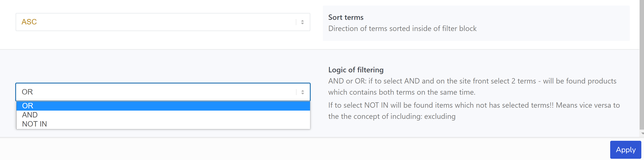Pick the NOT IN option
644x160 pixels.
click(34, 124)
